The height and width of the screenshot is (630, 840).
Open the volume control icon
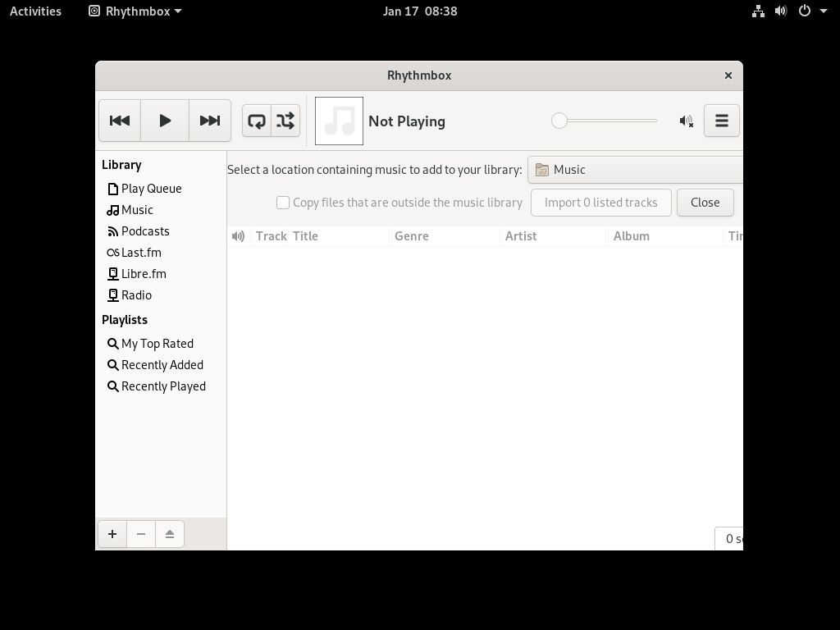click(687, 121)
